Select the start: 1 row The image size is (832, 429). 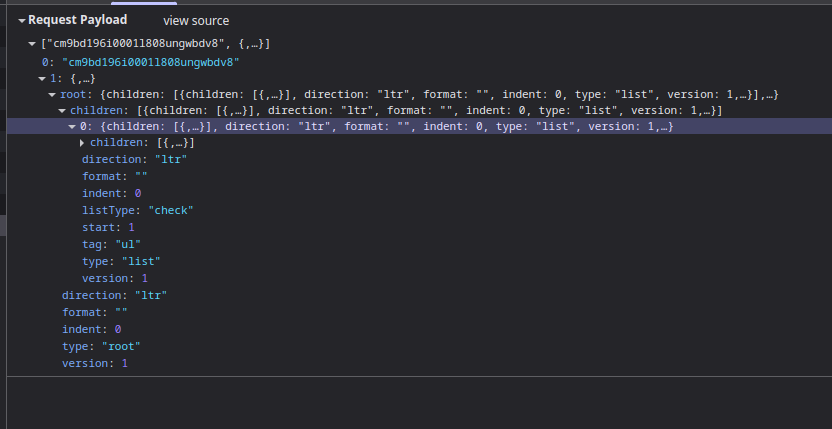[x=108, y=227]
